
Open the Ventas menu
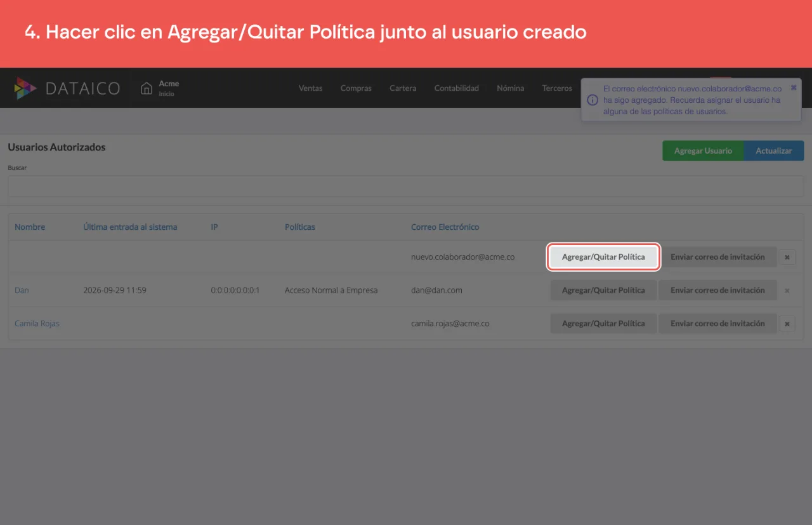(x=310, y=88)
